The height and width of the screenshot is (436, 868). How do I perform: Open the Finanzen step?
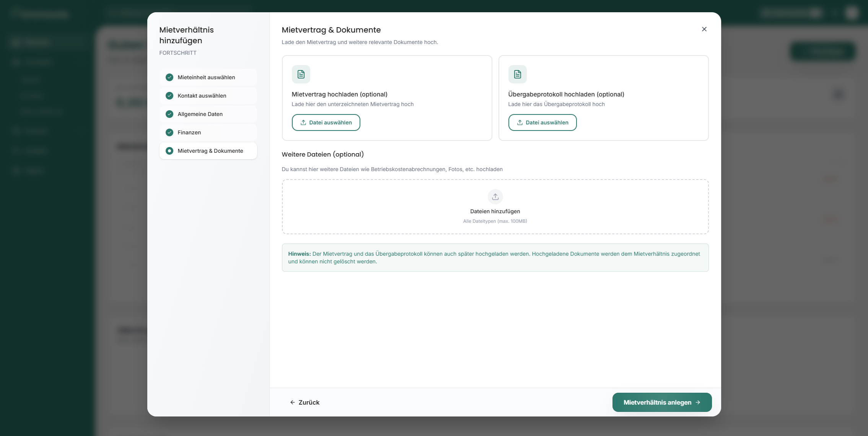coord(208,132)
